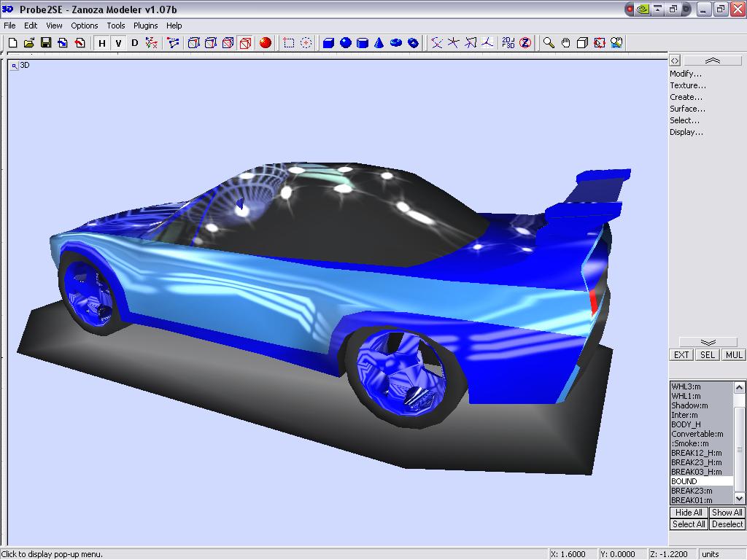The width and height of the screenshot is (747, 560).
Task: Toggle the V mode button
Action: click(x=118, y=43)
